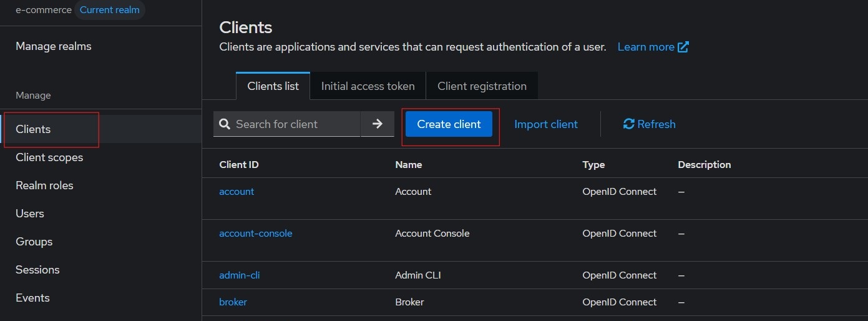The image size is (868, 321).
Task: Open the Clients list tab
Action: tap(273, 86)
